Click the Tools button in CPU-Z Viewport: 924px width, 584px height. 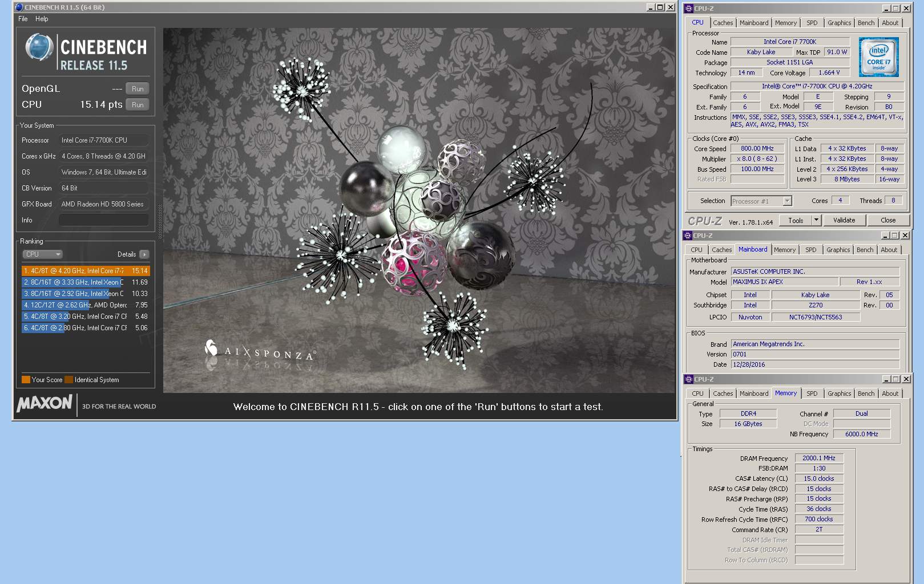[x=796, y=220]
